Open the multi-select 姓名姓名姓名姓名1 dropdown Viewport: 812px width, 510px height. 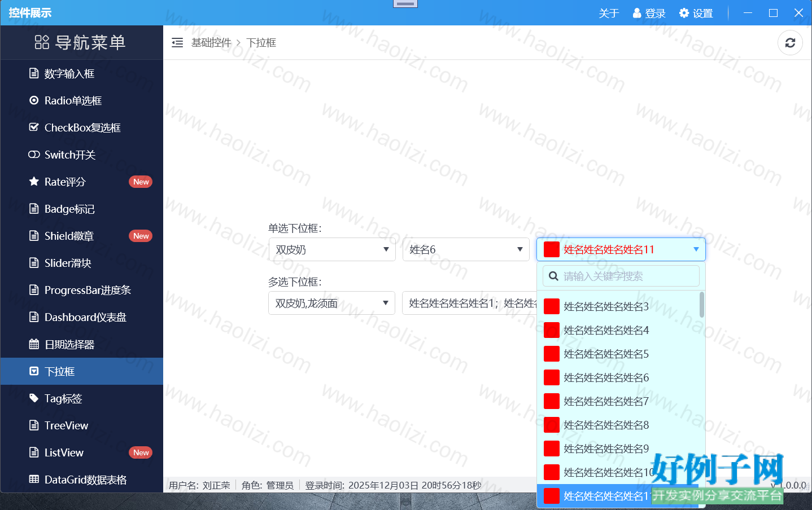tap(470, 303)
